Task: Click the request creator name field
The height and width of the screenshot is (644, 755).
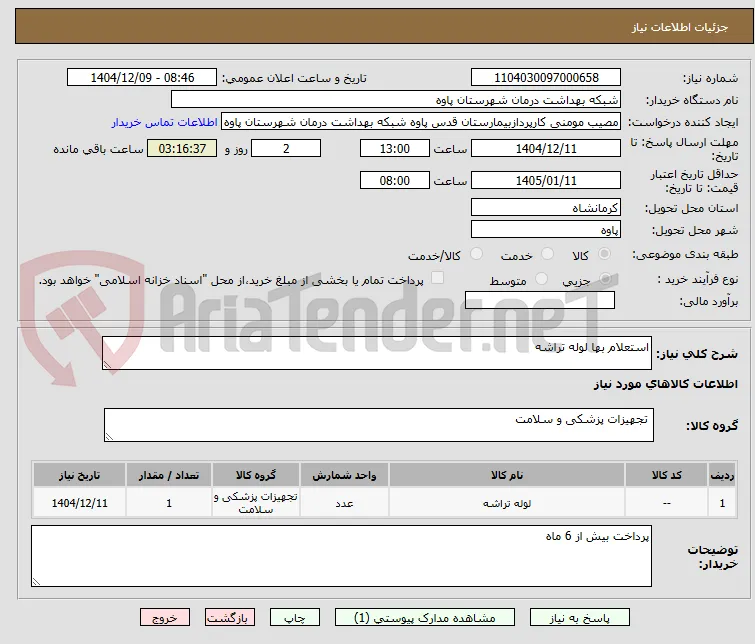Action: (421, 122)
